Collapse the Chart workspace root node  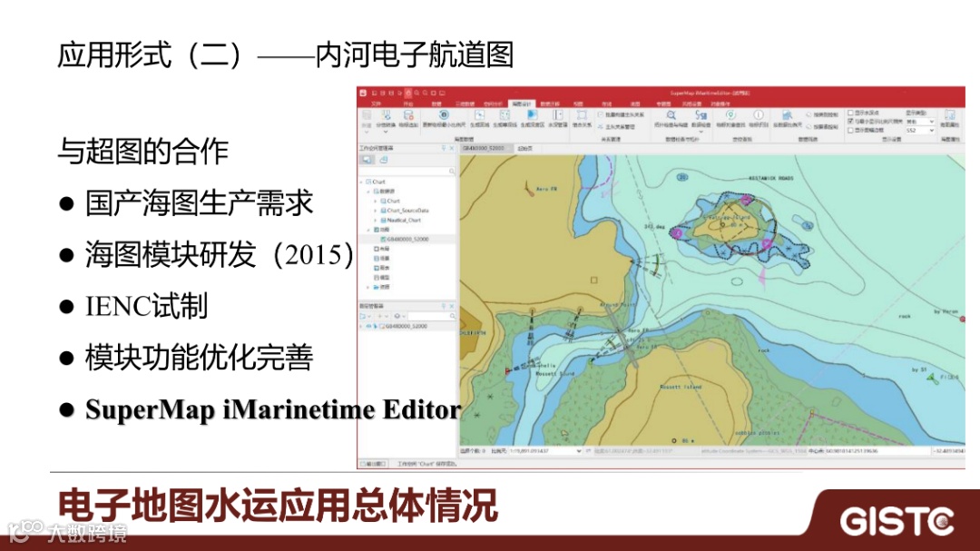360,182
